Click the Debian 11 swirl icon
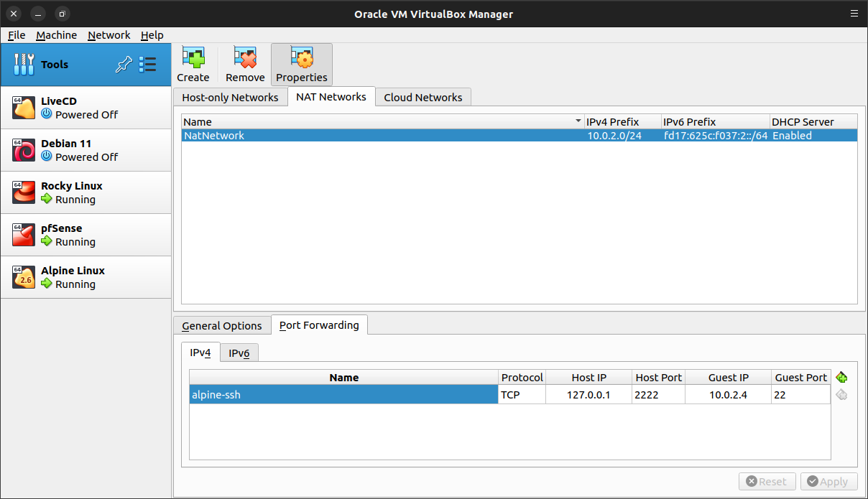This screenshot has height=499, width=868. click(24, 150)
